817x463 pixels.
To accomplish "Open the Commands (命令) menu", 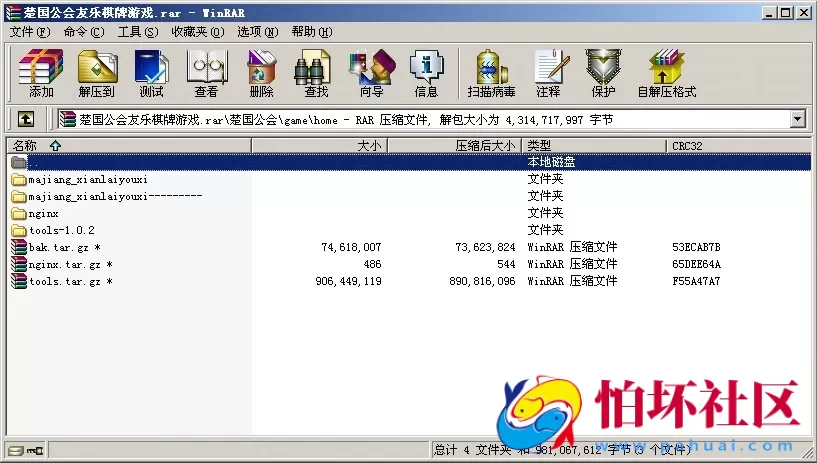I will click(x=84, y=32).
